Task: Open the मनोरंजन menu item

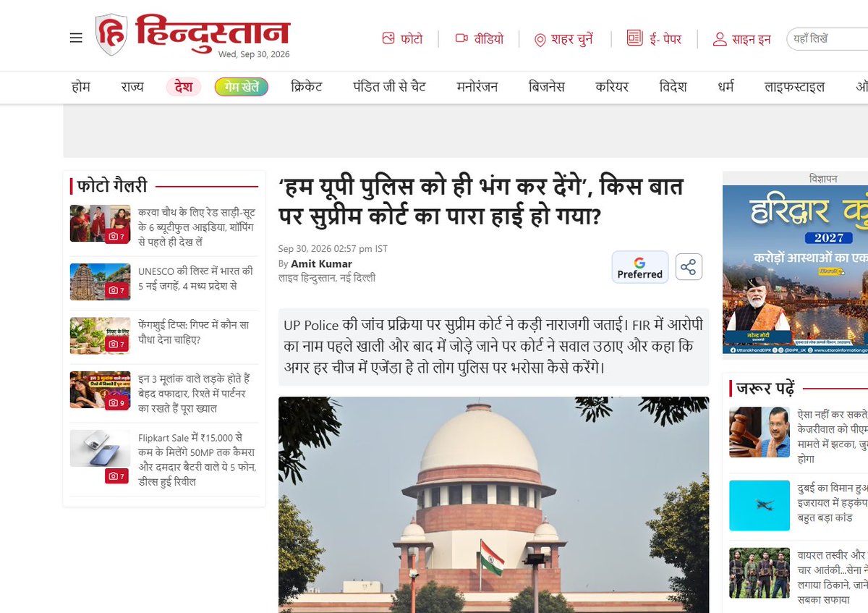Action: 477,87
